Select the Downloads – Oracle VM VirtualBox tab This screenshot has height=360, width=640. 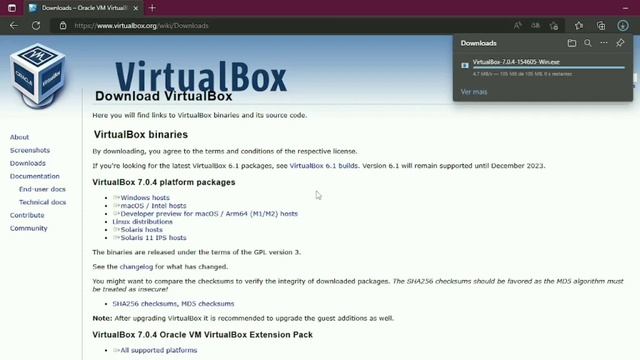tap(84, 8)
